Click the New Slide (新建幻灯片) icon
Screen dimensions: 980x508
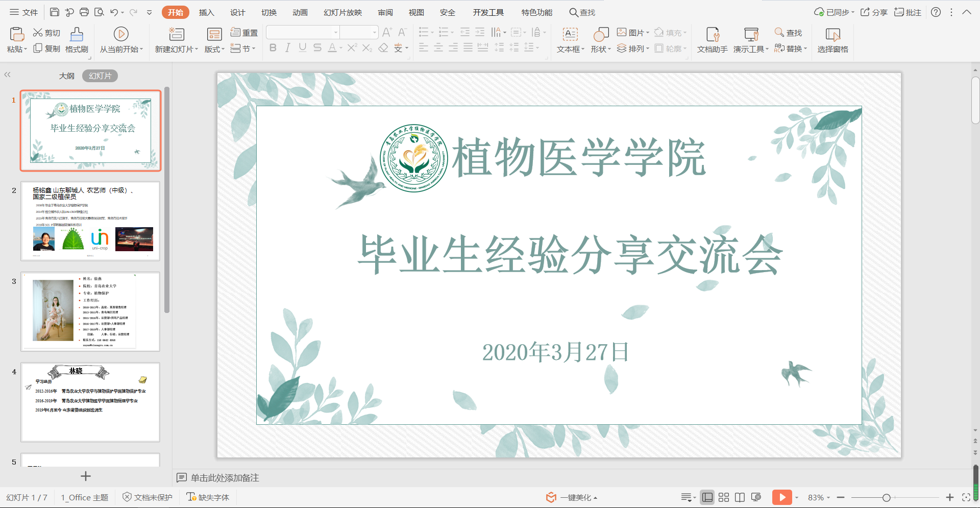(176, 35)
